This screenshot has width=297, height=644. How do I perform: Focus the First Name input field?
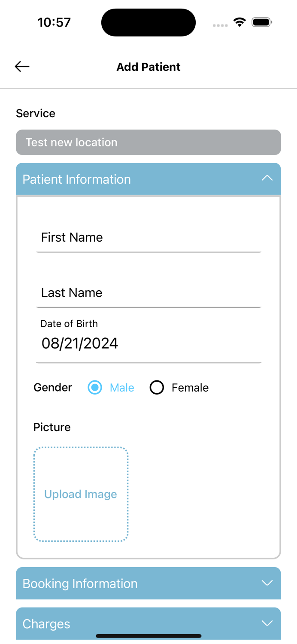pyautogui.click(x=148, y=237)
